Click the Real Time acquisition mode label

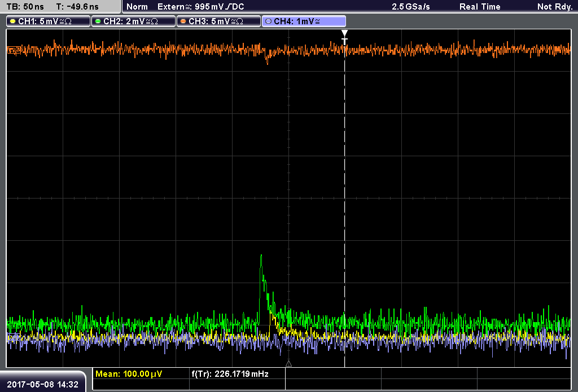click(480, 7)
